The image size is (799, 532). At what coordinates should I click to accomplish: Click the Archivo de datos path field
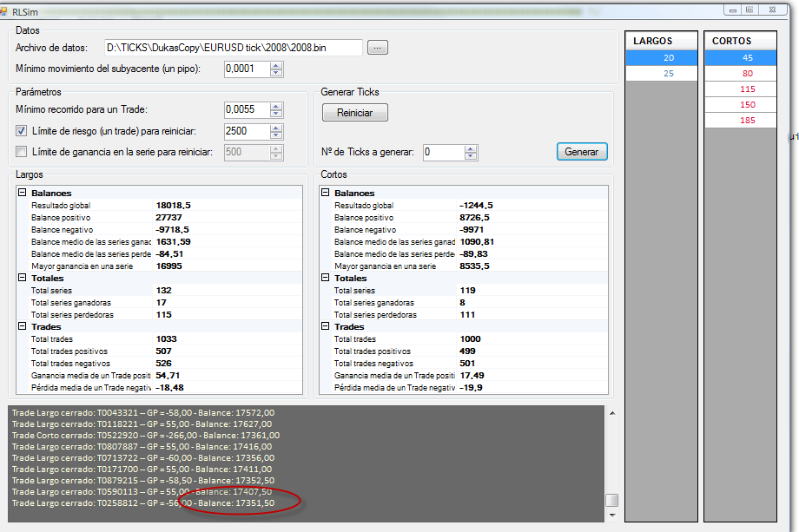232,48
